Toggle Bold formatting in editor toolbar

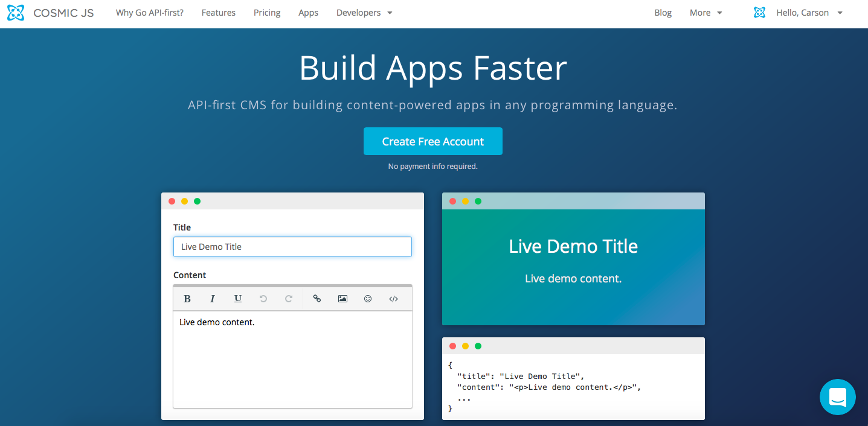coord(187,299)
